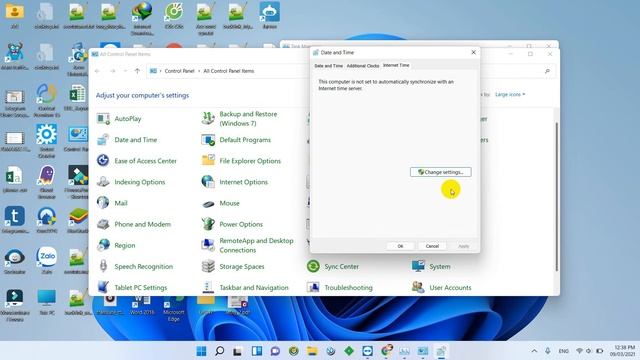
Task: Click Control Panel breadcrumb in address bar
Action: (179, 71)
